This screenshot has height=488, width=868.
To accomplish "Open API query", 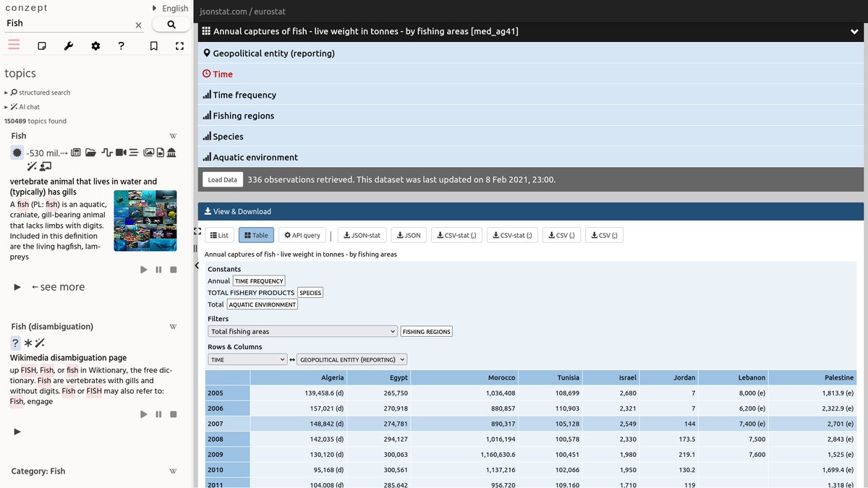I will 302,235.
